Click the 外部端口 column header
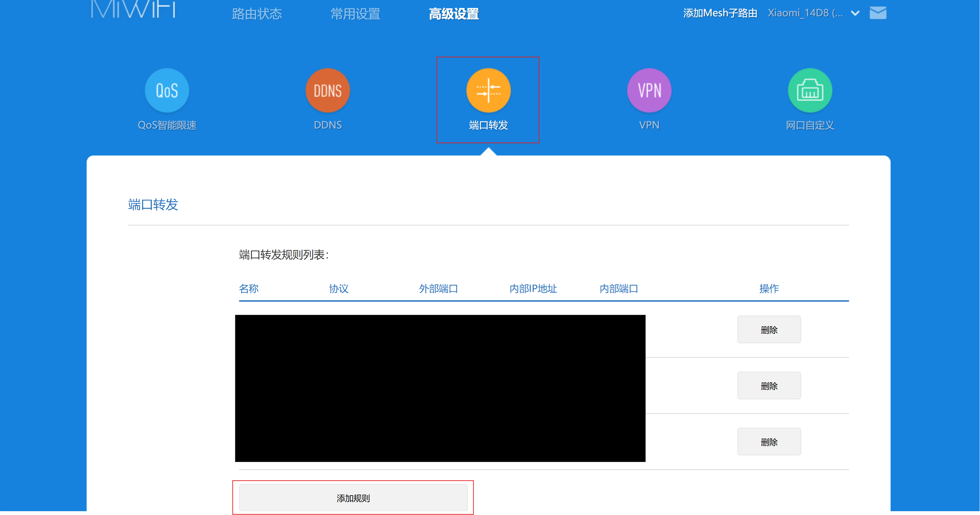980x515 pixels. pyautogui.click(x=438, y=289)
